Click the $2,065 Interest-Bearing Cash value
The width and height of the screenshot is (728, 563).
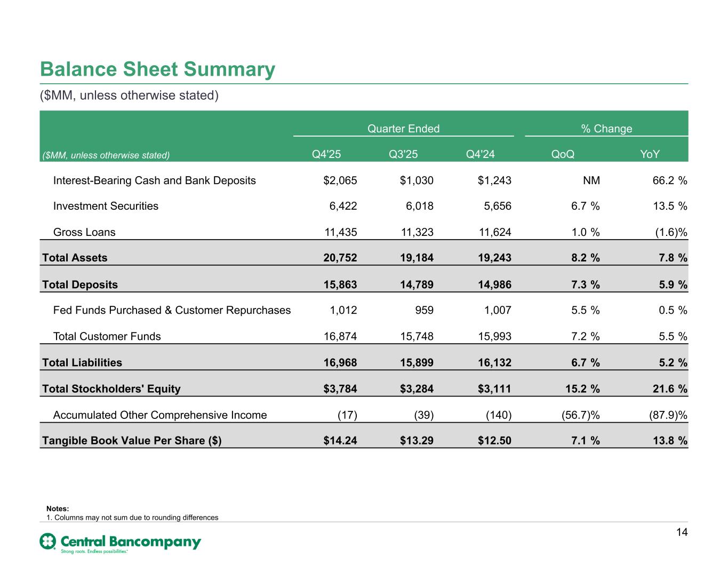pyautogui.click(x=340, y=180)
